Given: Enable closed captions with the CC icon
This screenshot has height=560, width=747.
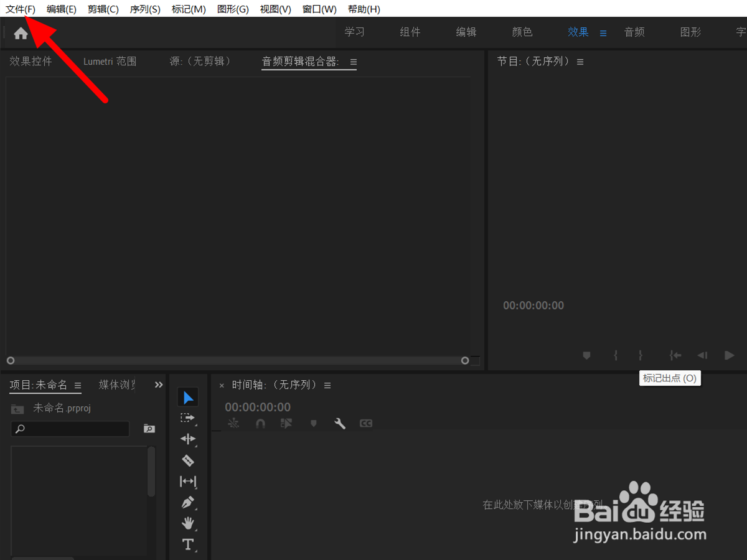Looking at the screenshot, I should coord(366,423).
